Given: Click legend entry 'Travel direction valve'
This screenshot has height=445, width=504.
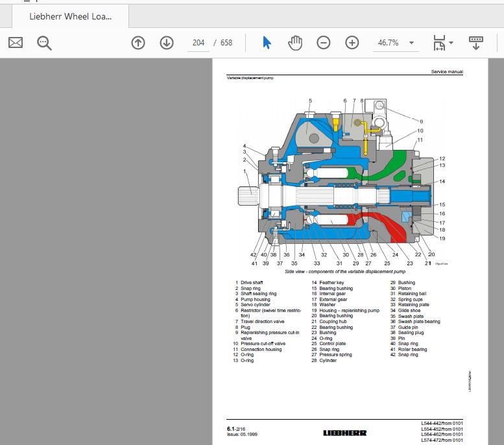Looking at the screenshot, I should (x=262, y=322).
